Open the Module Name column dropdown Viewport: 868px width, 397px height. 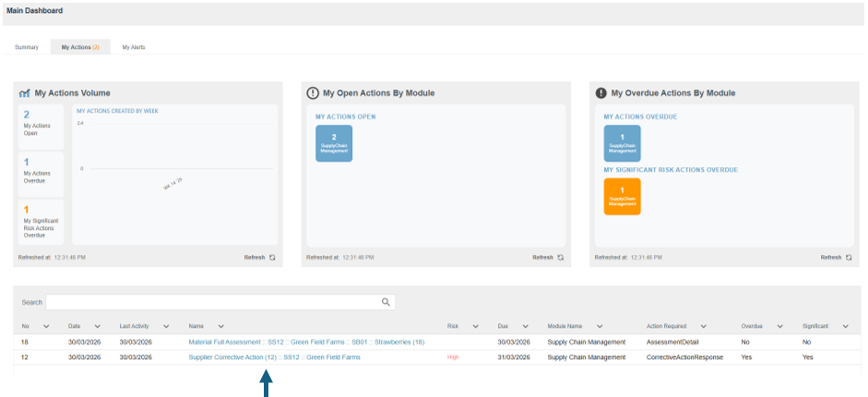pyautogui.click(x=600, y=327)
